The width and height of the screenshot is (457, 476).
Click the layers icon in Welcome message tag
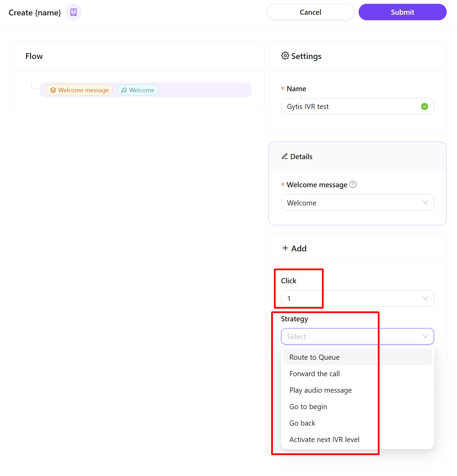(53, 90)
